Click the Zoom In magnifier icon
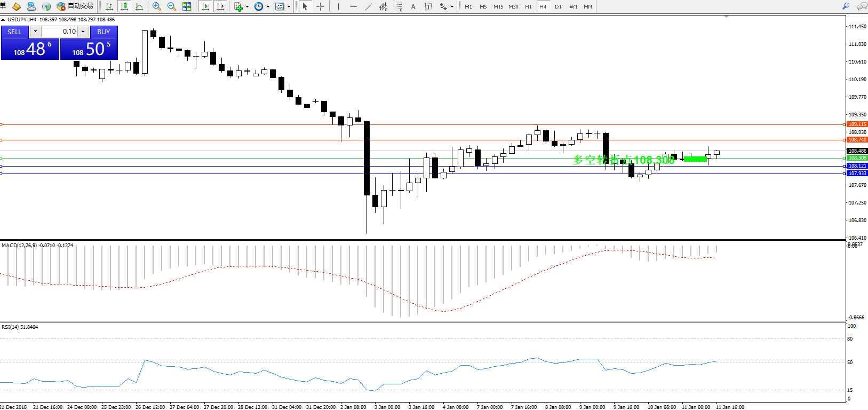This screenshot has height=410, width=868. click(156, 6)
